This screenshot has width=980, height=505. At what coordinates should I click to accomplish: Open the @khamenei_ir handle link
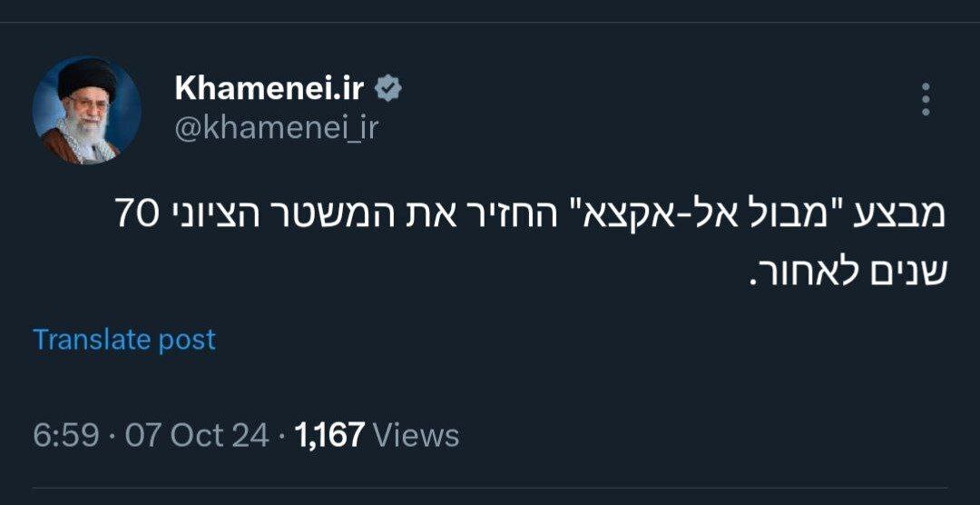(x=276, y=129)
